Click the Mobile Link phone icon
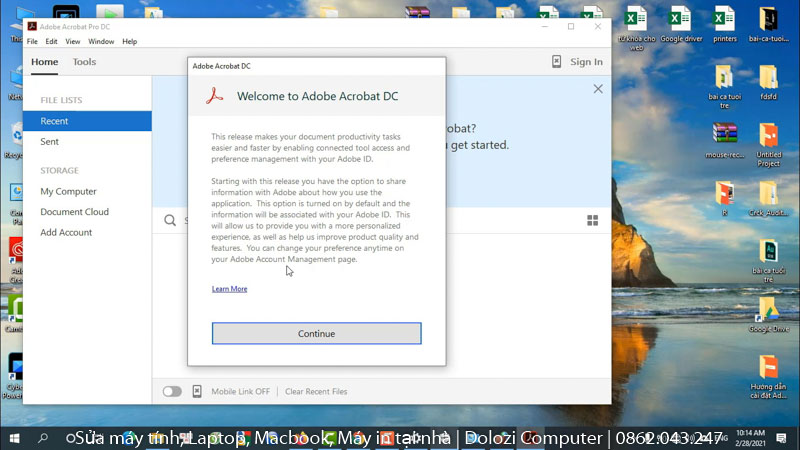 click(x=197, y=391)
